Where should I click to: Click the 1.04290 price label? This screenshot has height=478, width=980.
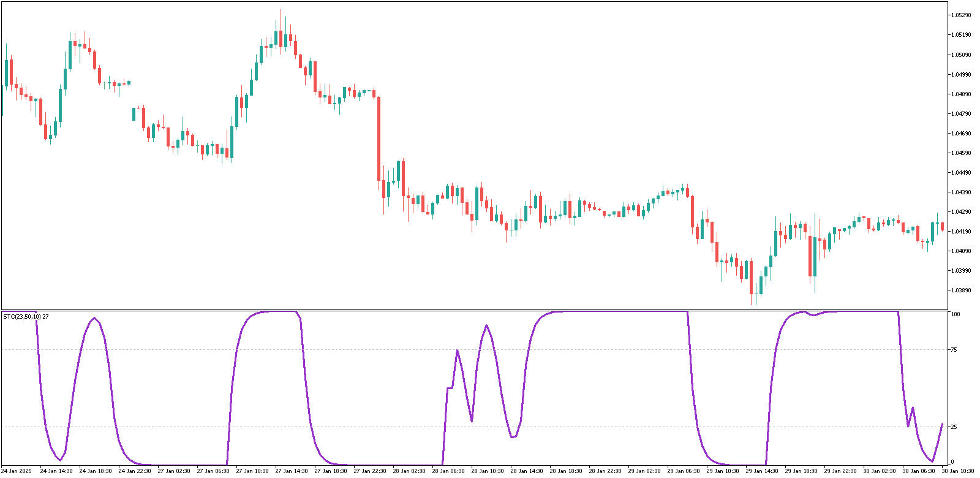click(x=962, y=212)
